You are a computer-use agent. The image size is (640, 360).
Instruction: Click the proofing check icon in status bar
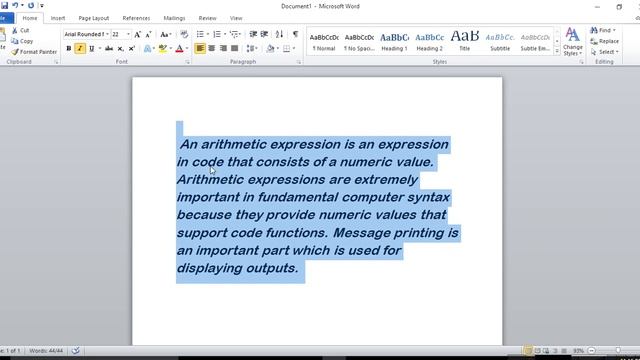(x=76, y=351)
